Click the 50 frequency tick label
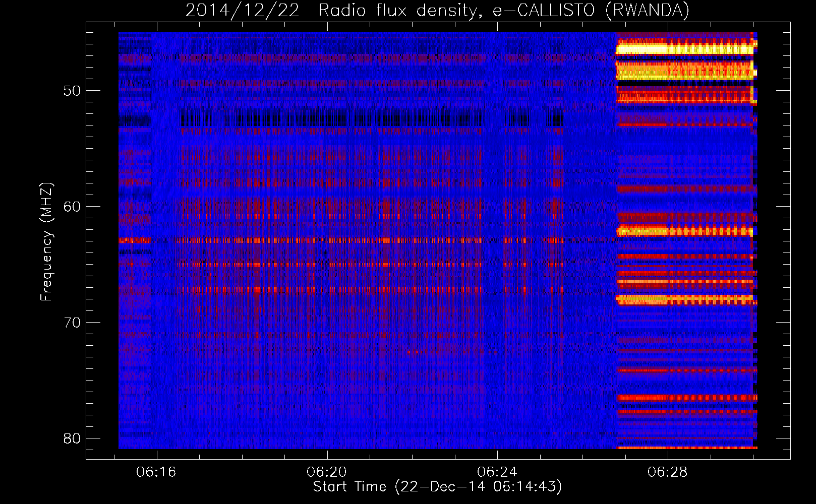The width and height of the screenshot is (816, 504). tap(72, 91)
